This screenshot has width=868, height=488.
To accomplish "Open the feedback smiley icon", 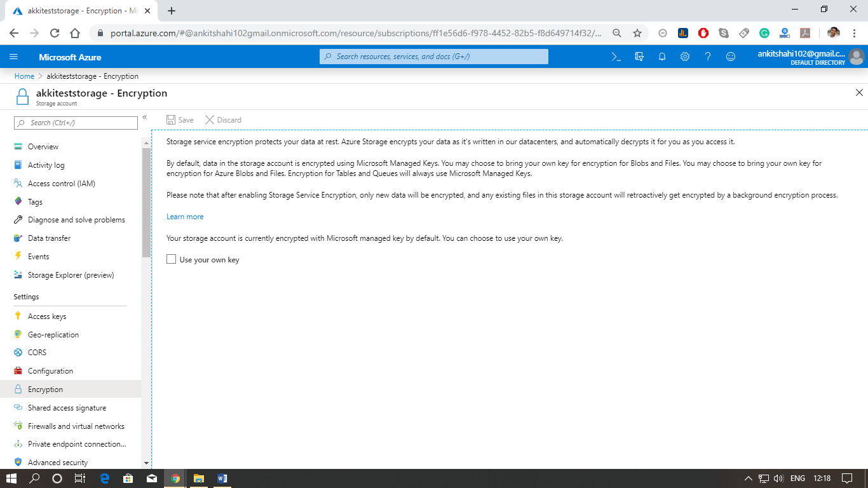I will 731,57.
